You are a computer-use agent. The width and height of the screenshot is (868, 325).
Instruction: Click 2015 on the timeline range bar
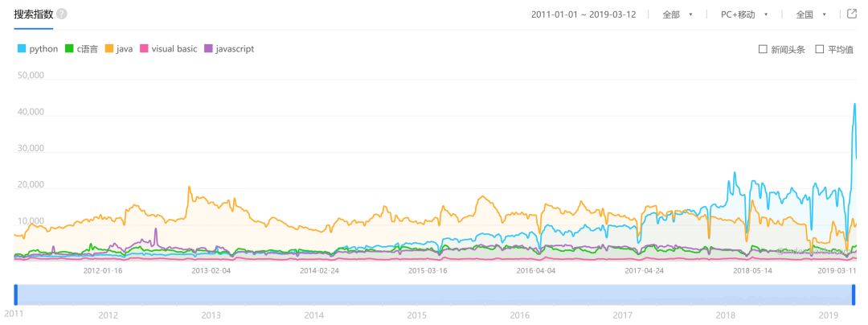point(417,315)
